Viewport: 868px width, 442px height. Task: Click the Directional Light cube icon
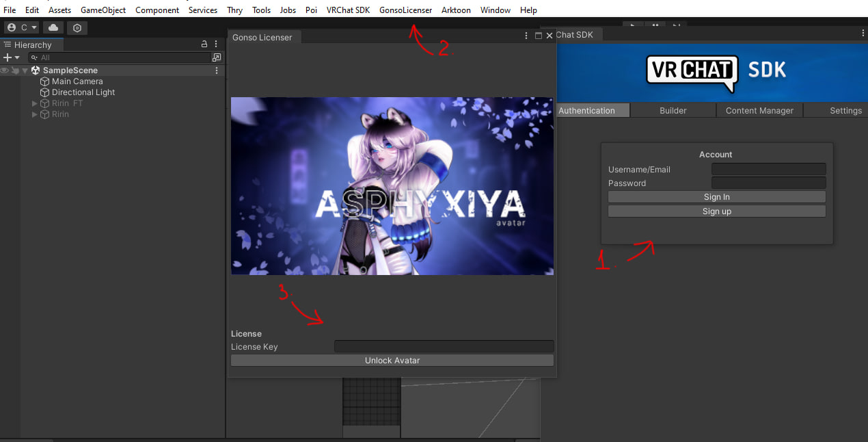pos(45,92)
